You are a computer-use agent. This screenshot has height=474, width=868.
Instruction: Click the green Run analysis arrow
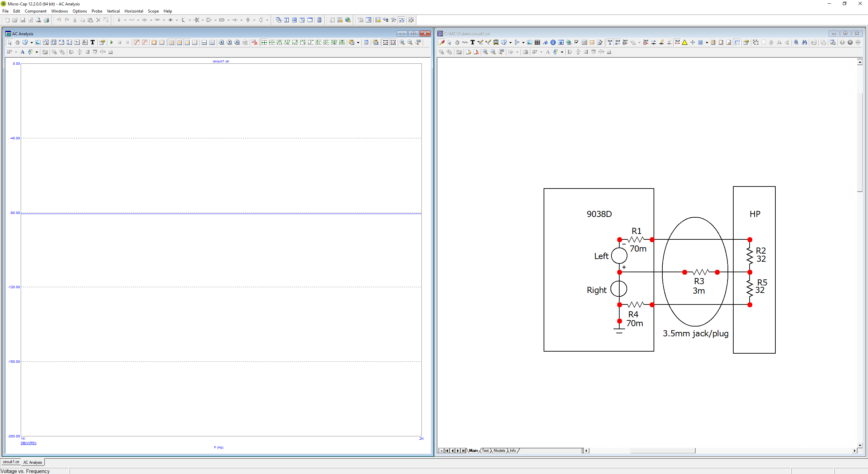(x=111, y=42)
